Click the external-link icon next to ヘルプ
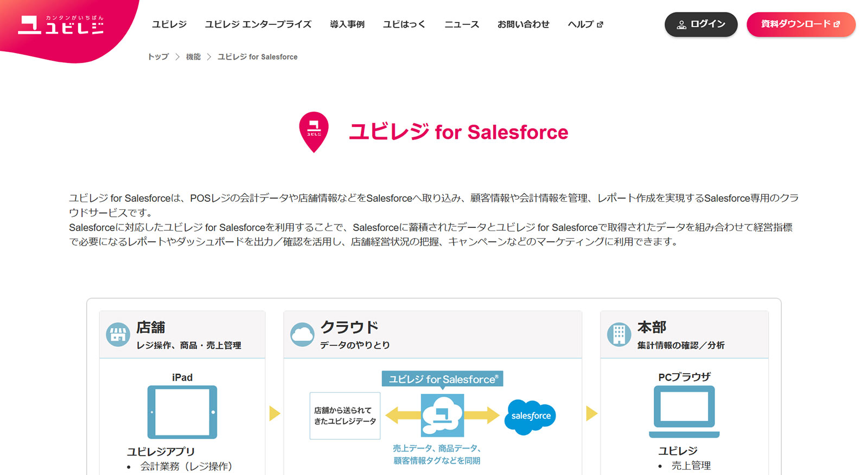The height and width of the screenshot is (475, 868). pyautogui.click(x=600, y=24)
